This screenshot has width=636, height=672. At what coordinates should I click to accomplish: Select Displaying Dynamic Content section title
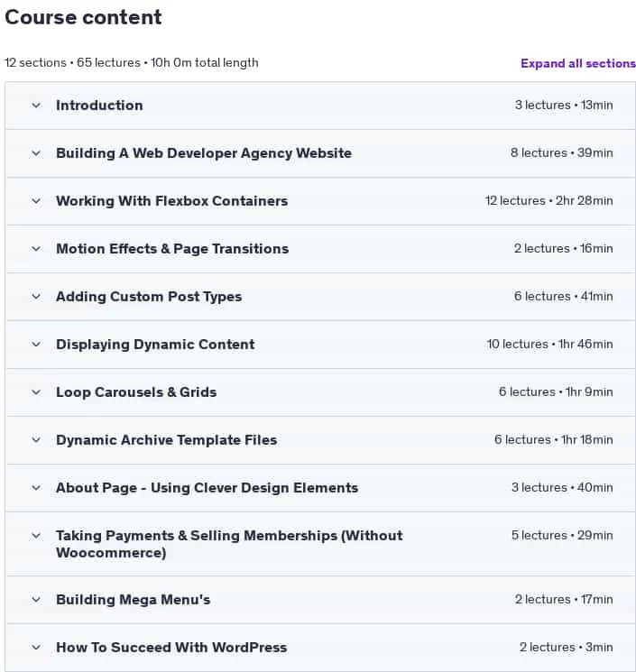(155, 345)
